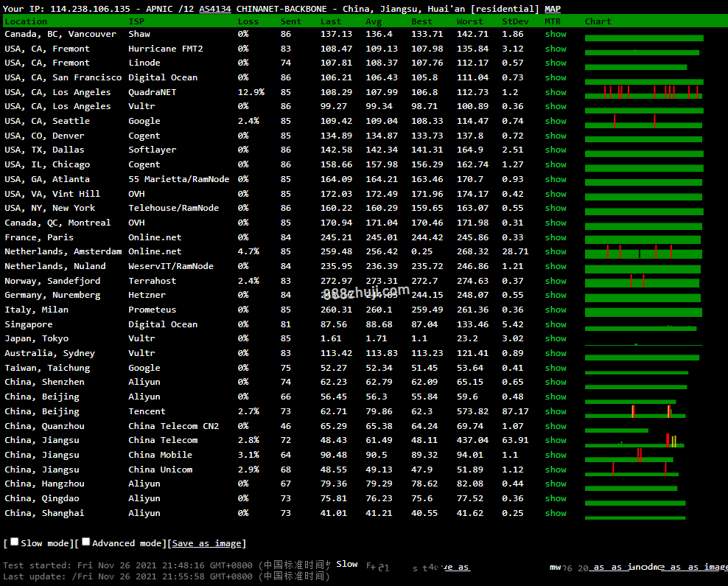Click the Loss column header
The width and height of the screenshot is (728, 586).
pos(248,21)
